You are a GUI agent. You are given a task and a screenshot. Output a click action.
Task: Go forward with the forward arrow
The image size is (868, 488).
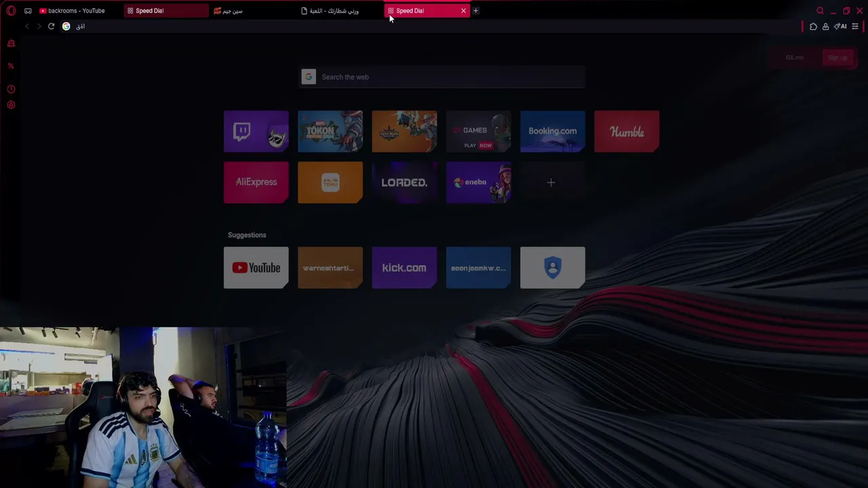click(x=39, y=26)
